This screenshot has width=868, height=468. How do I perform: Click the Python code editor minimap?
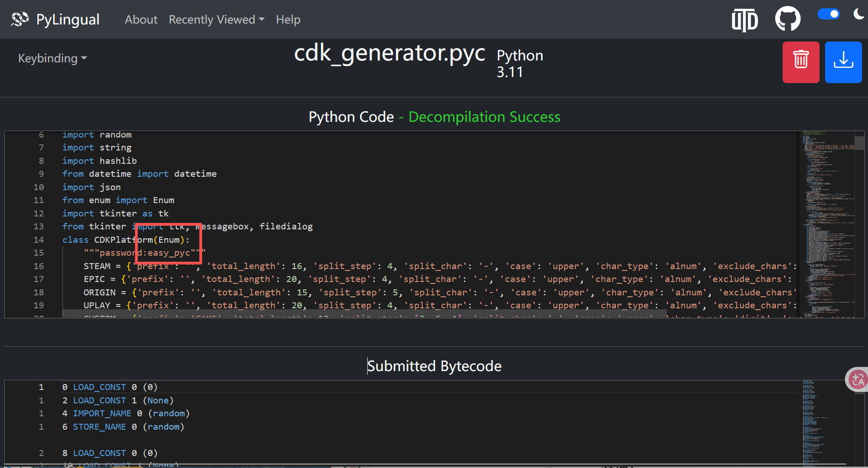point(826,224)
